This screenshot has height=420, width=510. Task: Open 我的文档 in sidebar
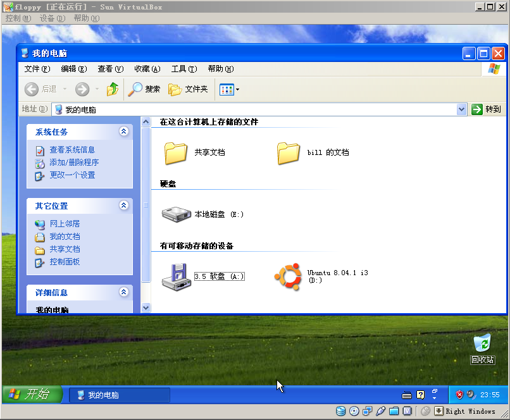click(x=65, y=237)
